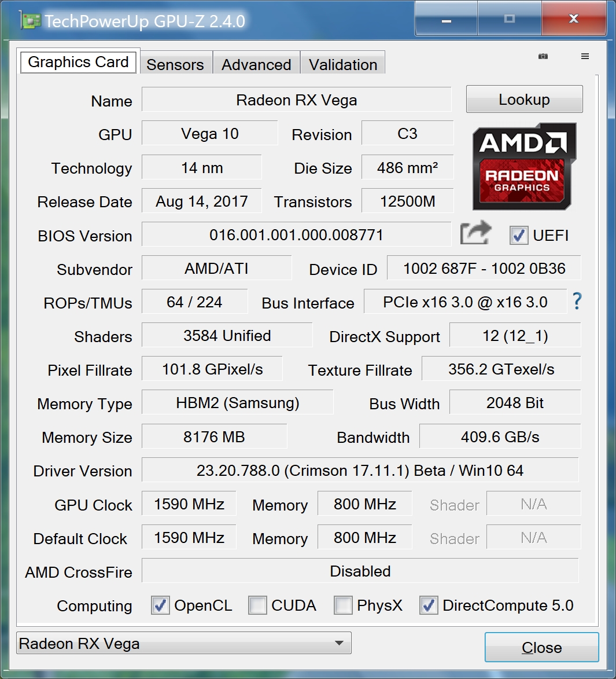Click the GPU Clock value 1590 MHz
Image resolution: width=616 pixels, height=679 pixels.
coord(189,504)
